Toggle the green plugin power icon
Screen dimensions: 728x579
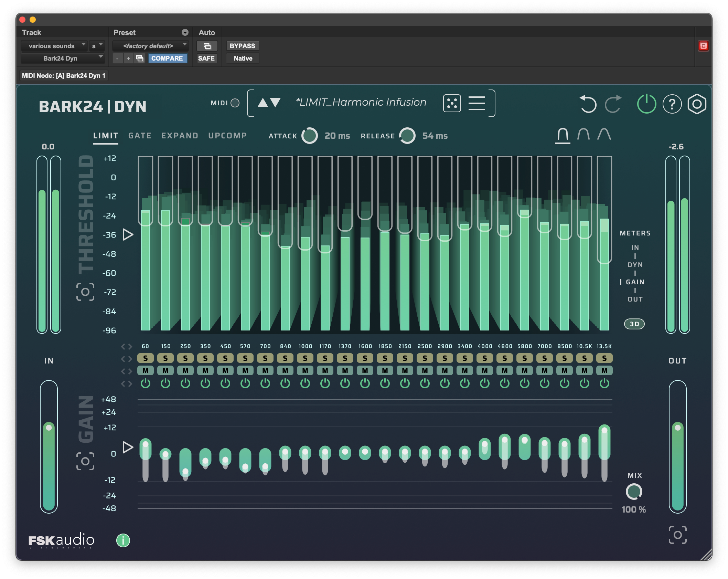pos(646,104)
